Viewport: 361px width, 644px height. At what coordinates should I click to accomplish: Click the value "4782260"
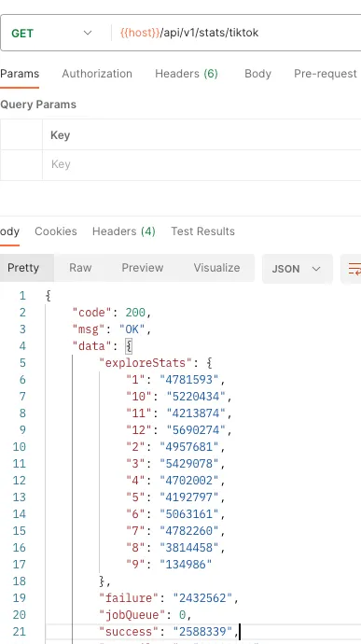tap(189, 531)
